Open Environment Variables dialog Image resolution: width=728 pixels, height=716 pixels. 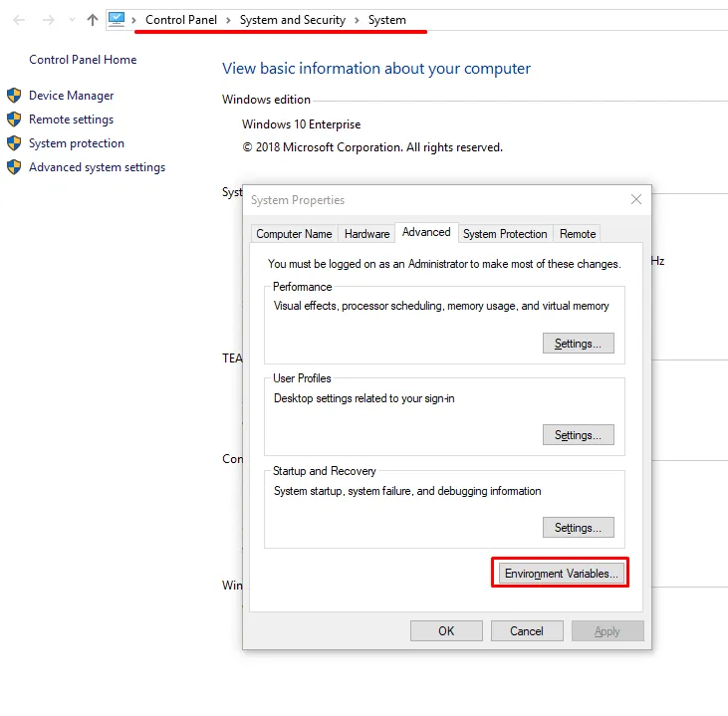point(562,573)
